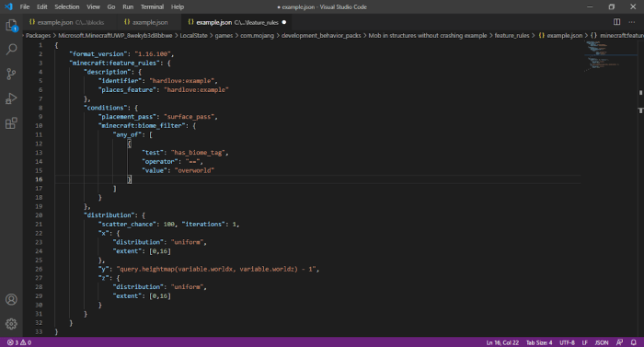Click Ln 16, Col 22 in status bar

pyautogui.click(x=502, y=342)
